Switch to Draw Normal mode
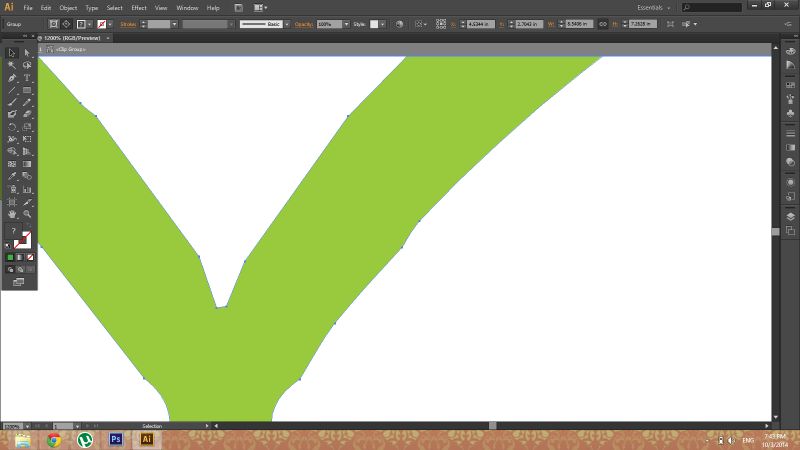 click(10, 269)
